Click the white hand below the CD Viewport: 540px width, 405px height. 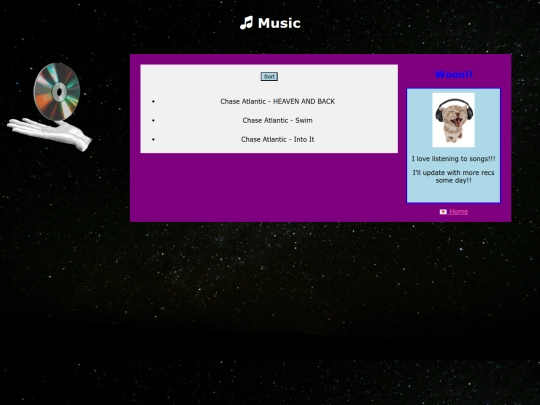coord(50,134)
